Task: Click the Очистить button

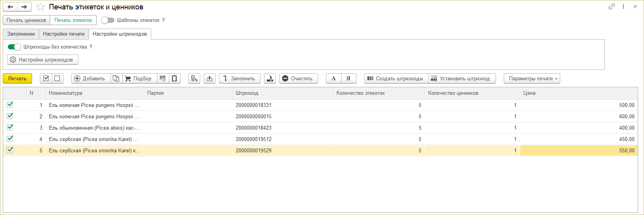Action: [x=298, y=78]
